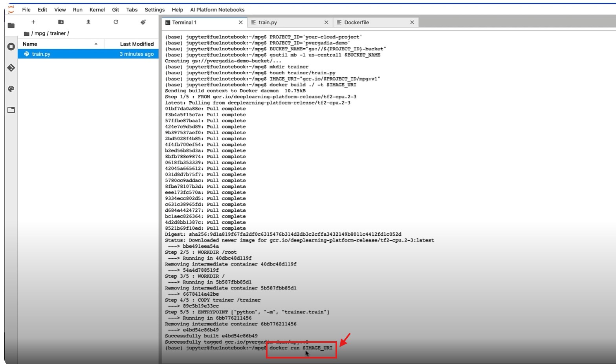Open the command palette icon
This screenshot has height=364, width=616.
(11, 89)
